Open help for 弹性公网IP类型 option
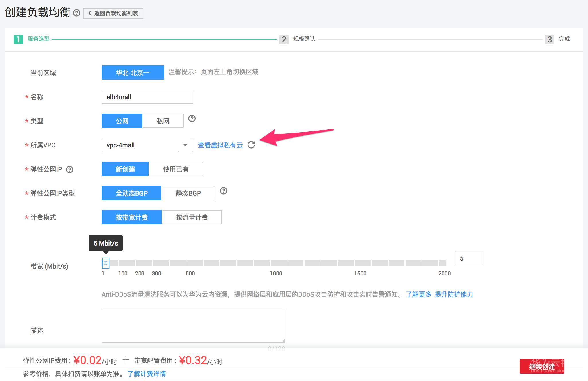The height and width of the screenshot is (381, 588). coord(224,190)
